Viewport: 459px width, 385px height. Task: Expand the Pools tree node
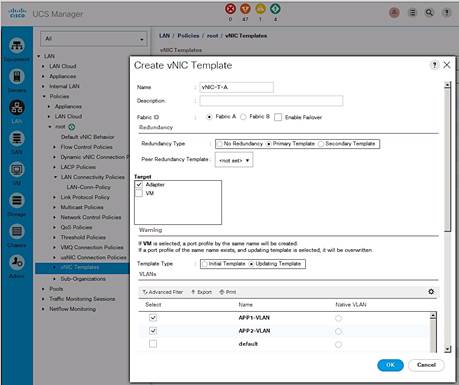tap(43, 289)
